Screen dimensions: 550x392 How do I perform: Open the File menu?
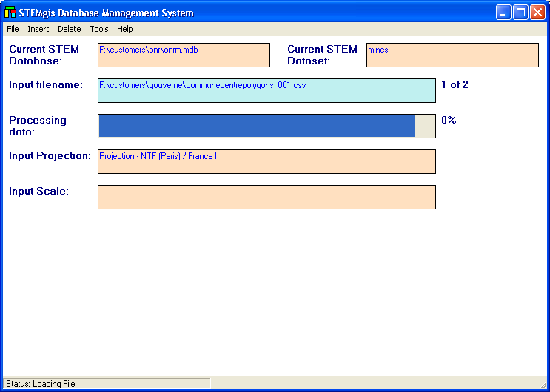click(x=13, y=29)
